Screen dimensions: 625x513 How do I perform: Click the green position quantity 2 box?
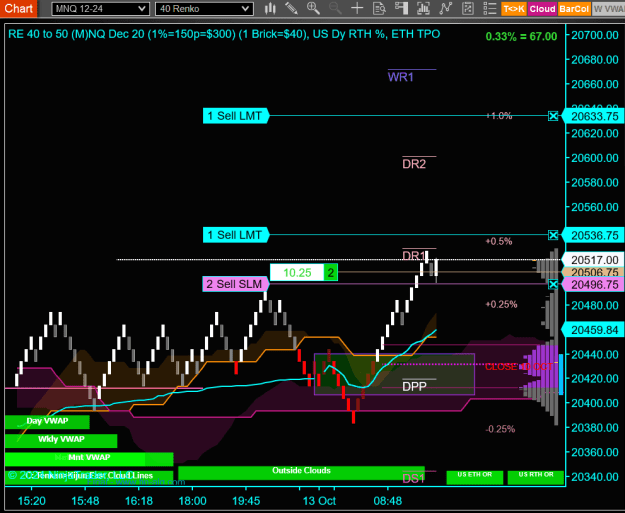330,273
